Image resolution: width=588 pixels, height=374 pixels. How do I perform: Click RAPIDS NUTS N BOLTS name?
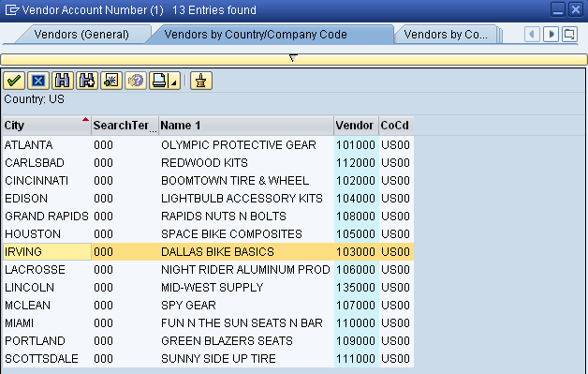pyautogui.click(x=224, y=217)
